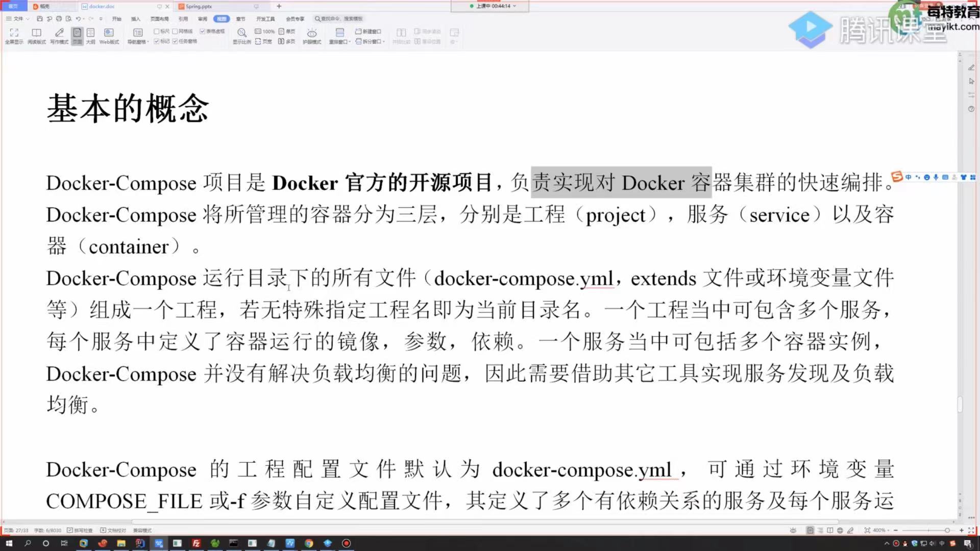This screenshot has height=551, width=980.
Task: Turn on 护眼模式 eye protection mode
Action: (x=311, y=35)
